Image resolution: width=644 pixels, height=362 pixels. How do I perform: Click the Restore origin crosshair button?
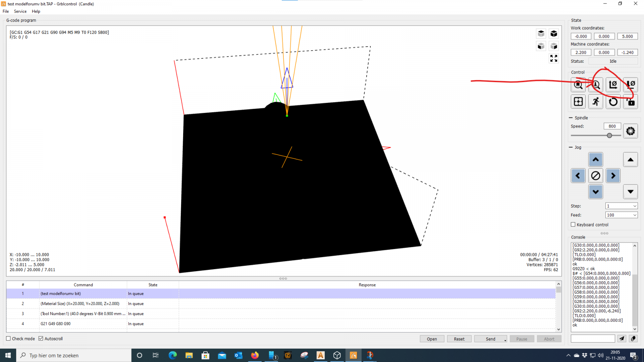pyautogui.click(x=578, y=102)
